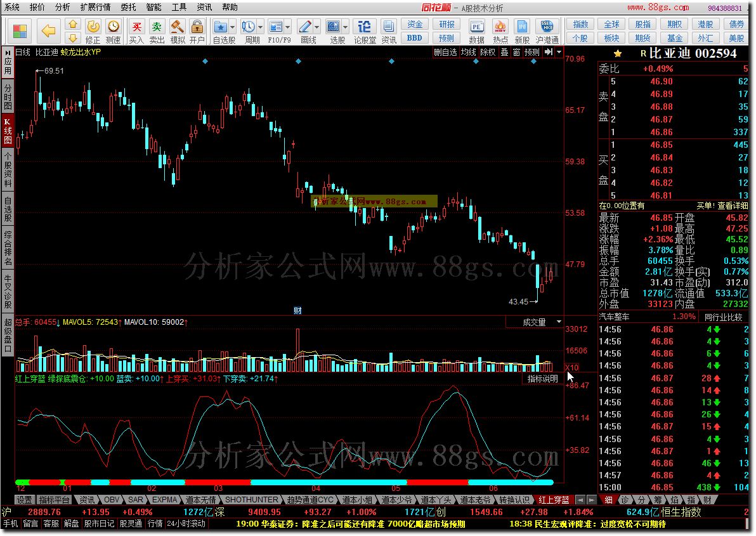Open the 工具 menu
756x536 pixels.
[179, 7]
